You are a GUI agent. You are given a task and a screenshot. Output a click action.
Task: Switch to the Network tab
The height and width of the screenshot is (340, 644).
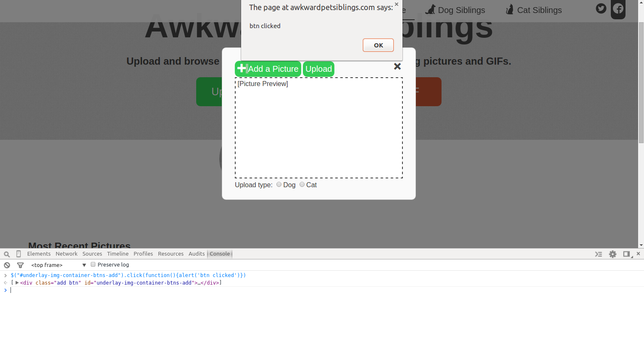[66, 254]
